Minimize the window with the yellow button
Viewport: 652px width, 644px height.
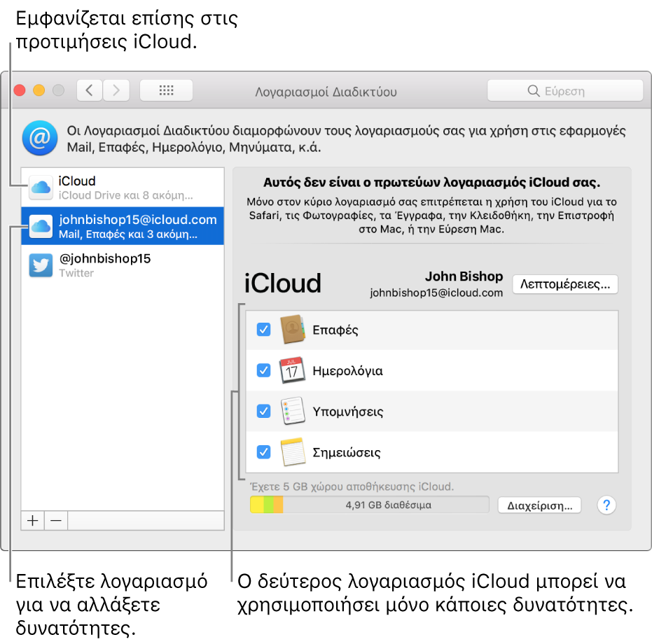click(39, 90)
